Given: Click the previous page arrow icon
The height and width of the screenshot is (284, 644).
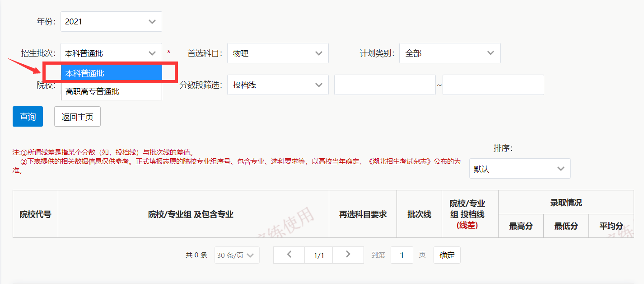Looking at the screenshot, I should pos(289,255).
